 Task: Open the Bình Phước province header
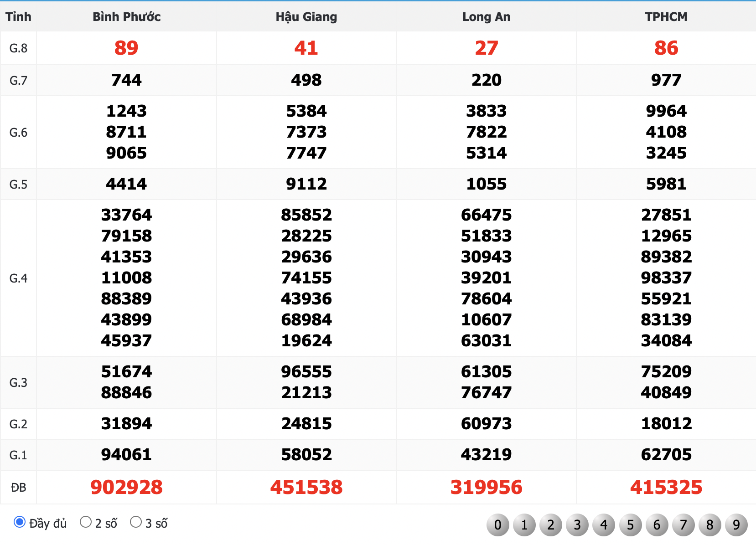126,17
